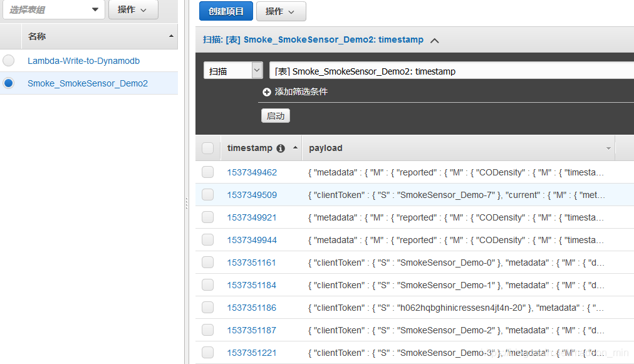Screen dimensions: 634x364
Task: Open item 1537351186
Action: 251,308
